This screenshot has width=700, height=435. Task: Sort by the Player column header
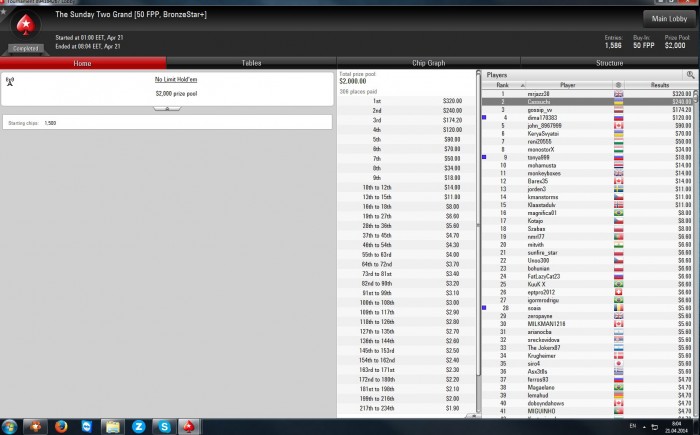click(568, 85)
